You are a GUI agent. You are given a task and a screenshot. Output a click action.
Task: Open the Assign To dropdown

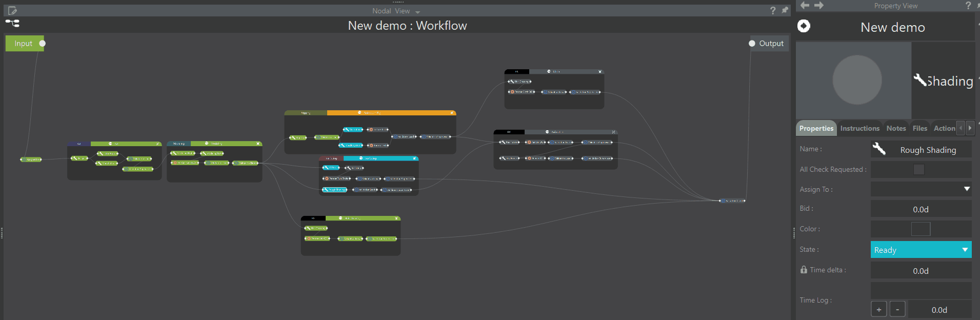pos(966,189)
